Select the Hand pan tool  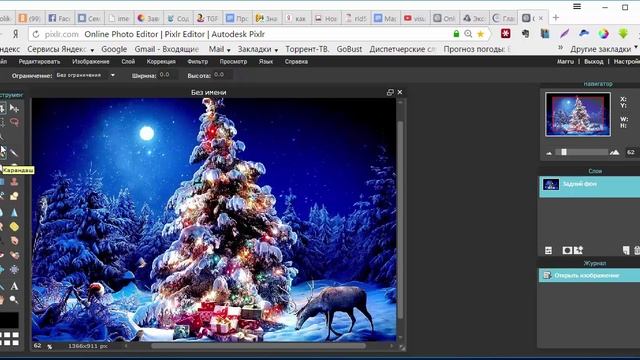2,300
